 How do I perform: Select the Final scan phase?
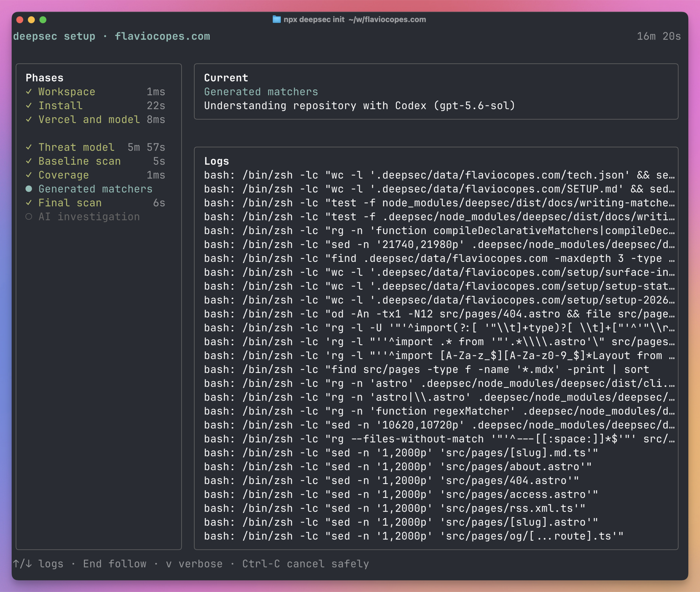[x=95, y=203]
